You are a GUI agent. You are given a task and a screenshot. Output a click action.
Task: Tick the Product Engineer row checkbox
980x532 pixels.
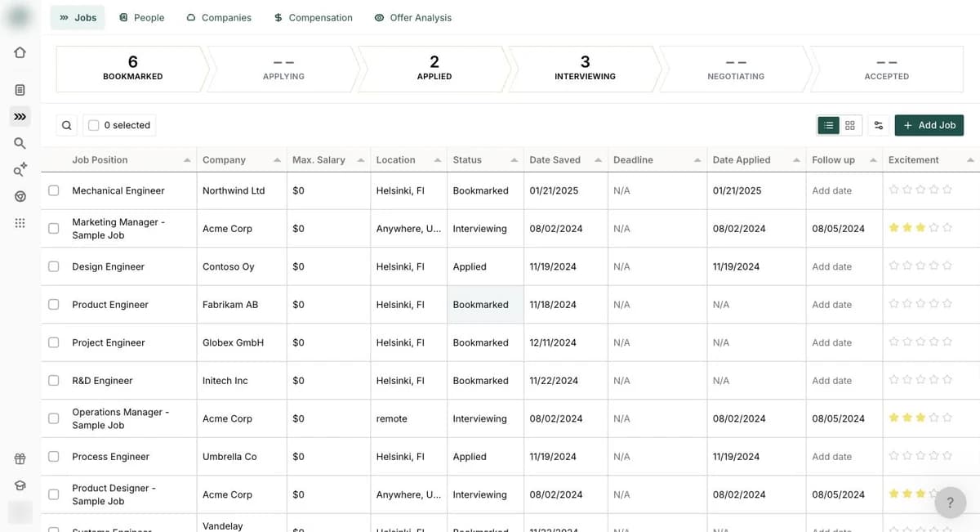[54, 304]
